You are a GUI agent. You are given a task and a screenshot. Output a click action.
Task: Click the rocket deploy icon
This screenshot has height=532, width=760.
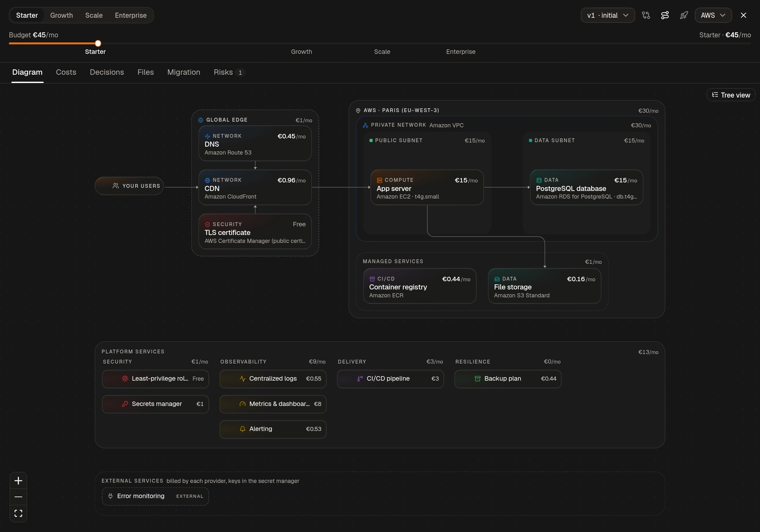(x=684, y=15)
